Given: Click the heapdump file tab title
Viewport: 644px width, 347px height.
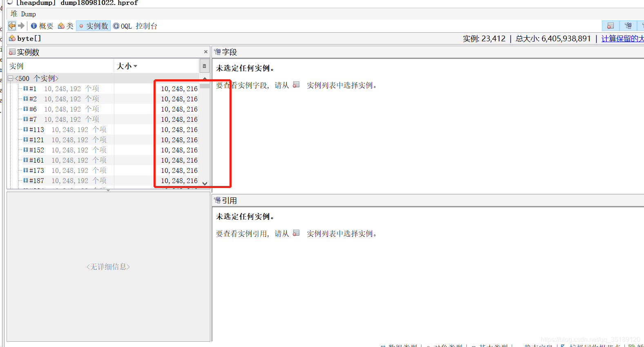Looking at the screenshot, I should click(77, 3).
